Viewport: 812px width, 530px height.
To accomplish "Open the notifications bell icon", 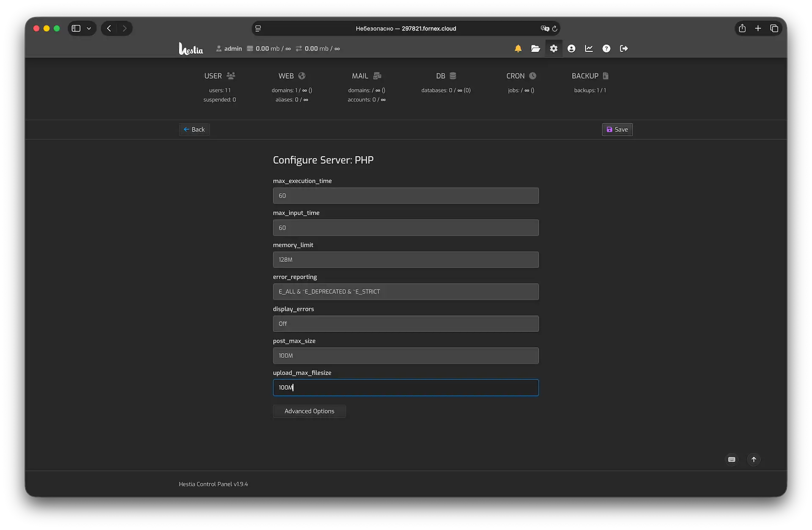I will tap(518, 49).
